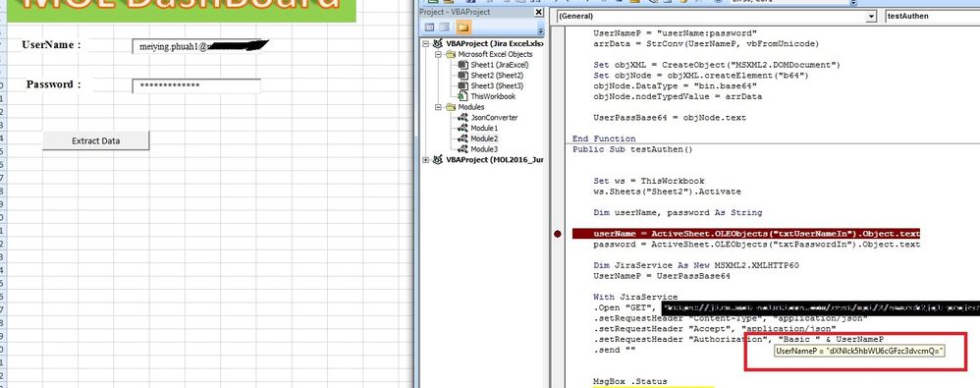Click the 'With JiraService' line

click(x=635, y=297)
